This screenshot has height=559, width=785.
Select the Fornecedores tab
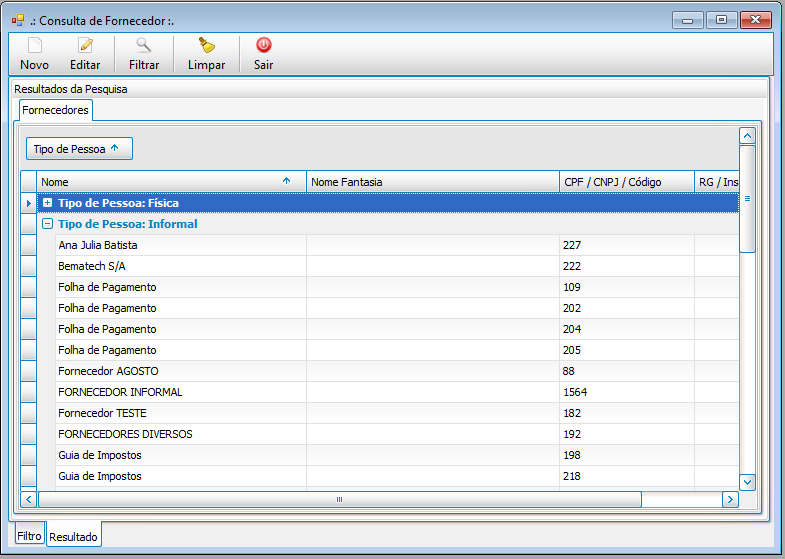56,110
